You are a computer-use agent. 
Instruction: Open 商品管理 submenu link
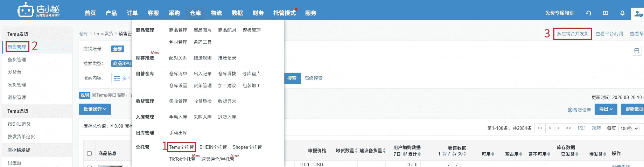pyautogui.click(x=178, y=30)
